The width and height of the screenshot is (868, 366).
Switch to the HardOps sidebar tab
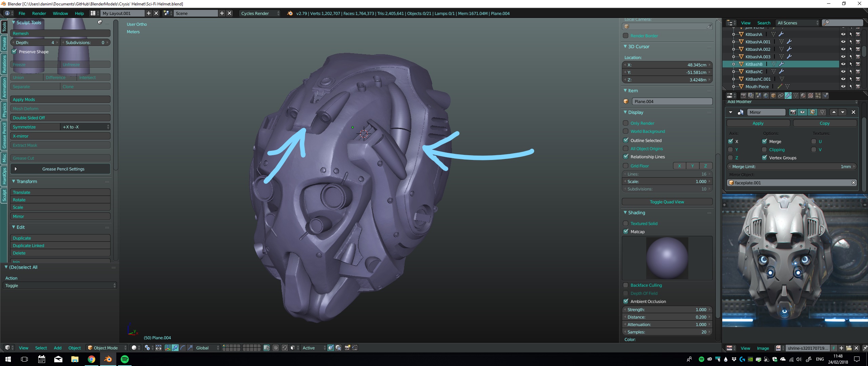(4, 176)
